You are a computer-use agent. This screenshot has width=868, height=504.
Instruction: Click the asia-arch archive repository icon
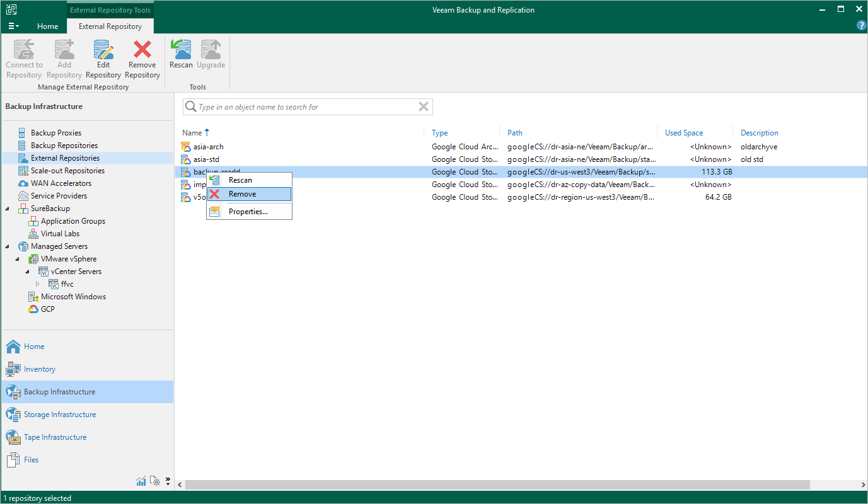tap(186, 147)
